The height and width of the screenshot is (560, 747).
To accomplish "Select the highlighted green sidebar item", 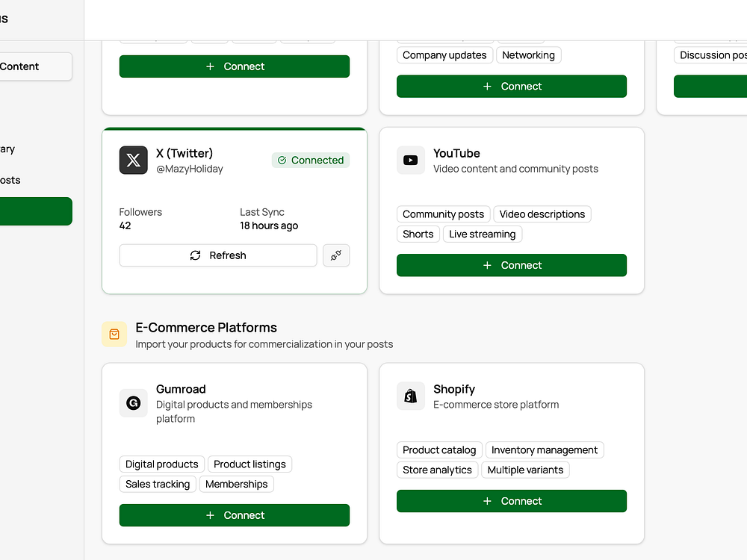I will (x=36, y=211).
